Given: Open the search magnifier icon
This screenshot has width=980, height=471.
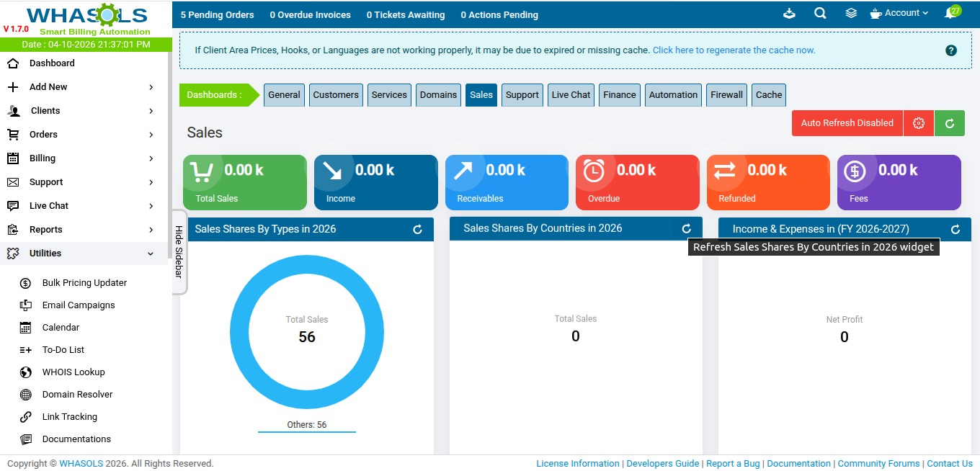Looking at the screenshot, I should (820, 14).
